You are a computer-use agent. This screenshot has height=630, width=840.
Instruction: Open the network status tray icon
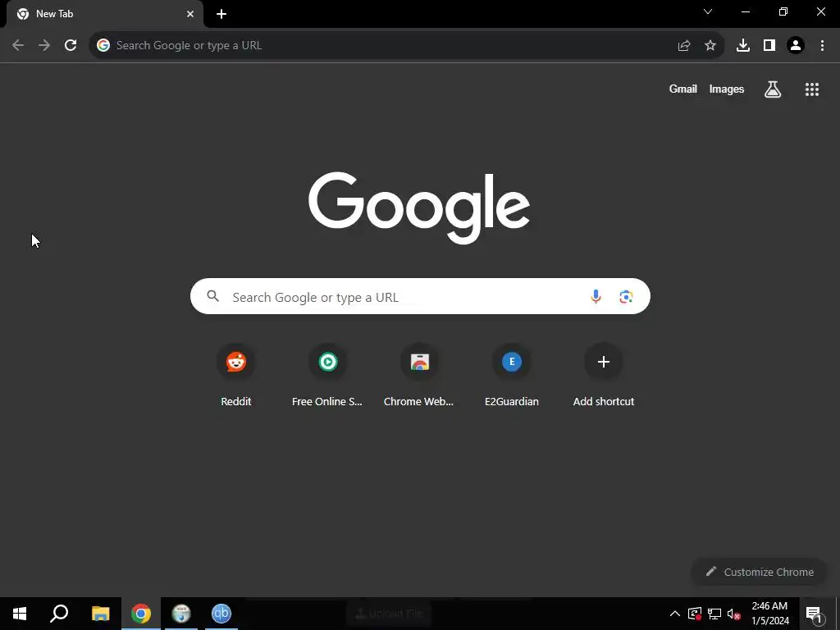point(714,614)
